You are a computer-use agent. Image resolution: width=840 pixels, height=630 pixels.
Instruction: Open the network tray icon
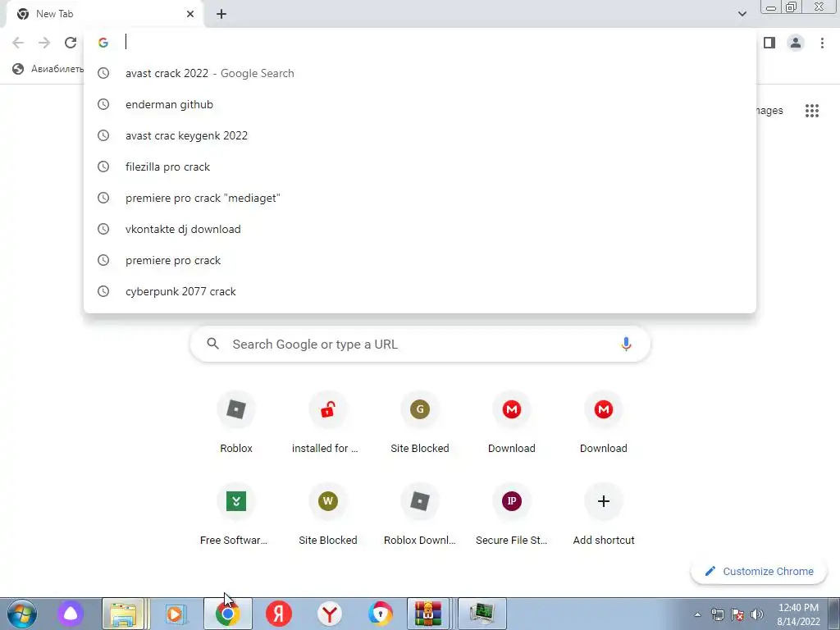pos(717,614)
